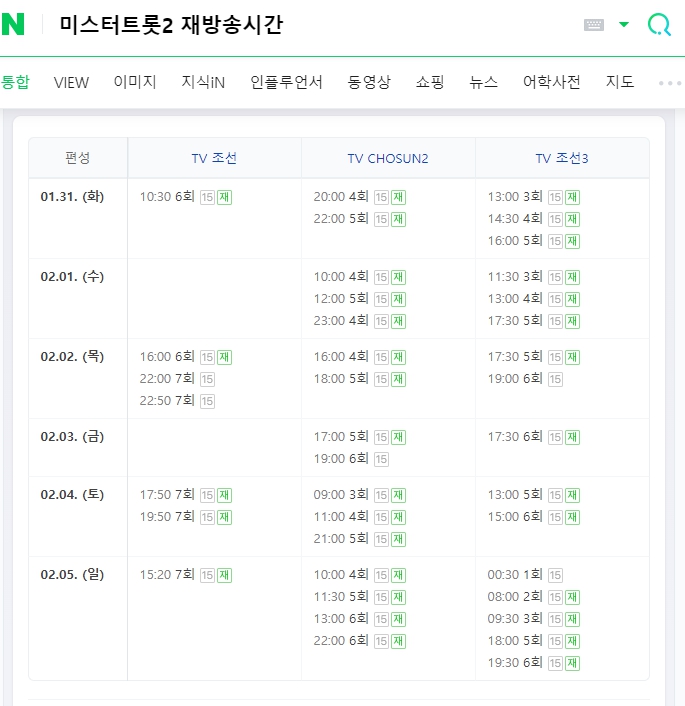Click the 23:00 4회 entry on 02.01

click(341, 321)
